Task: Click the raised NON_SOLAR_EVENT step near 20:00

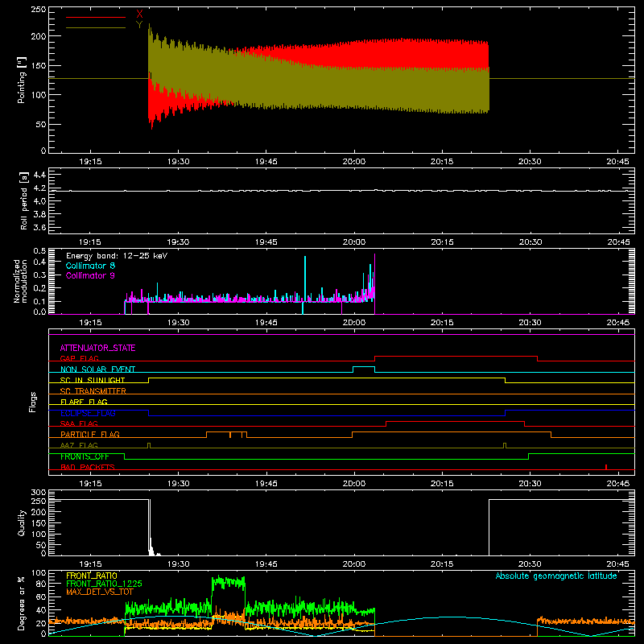Action: (x=364, y=367)
